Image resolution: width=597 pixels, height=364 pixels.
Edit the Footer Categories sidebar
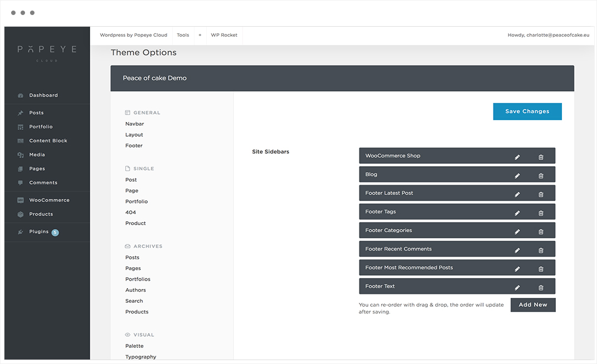(x=517, y=232)
